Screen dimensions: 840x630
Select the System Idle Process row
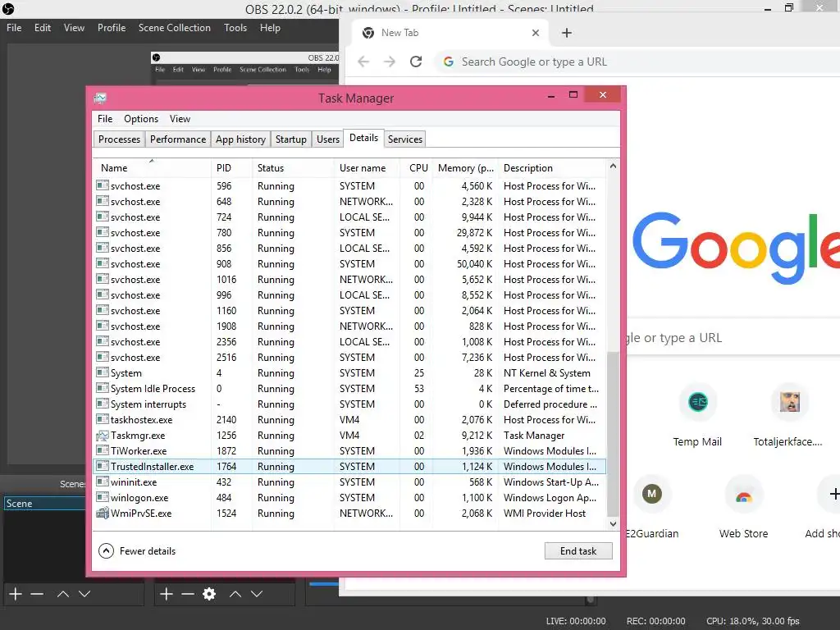coord(349,388)
